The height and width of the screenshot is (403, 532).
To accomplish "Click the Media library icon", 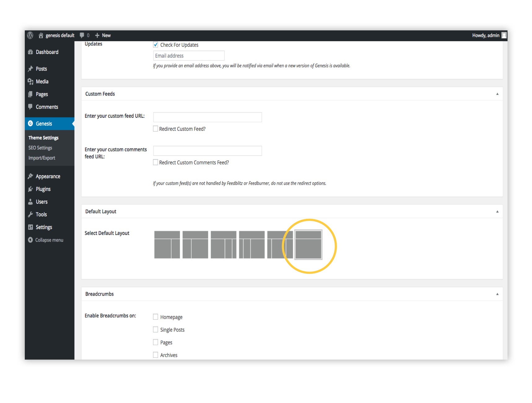I will click(30, 82).
